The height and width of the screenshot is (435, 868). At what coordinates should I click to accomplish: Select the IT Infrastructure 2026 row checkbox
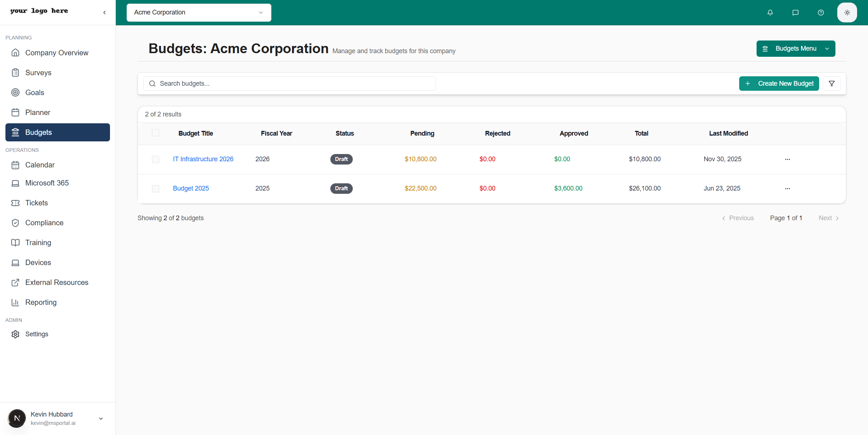click(156, 159)
